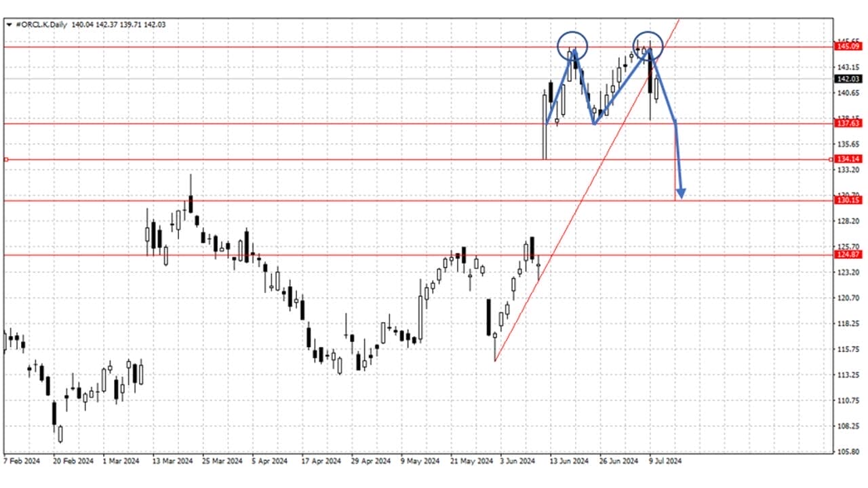Grab the right-edge handle of 134.14 line
The height and width of the screenshot is (488, 868).
pos(832,159)
